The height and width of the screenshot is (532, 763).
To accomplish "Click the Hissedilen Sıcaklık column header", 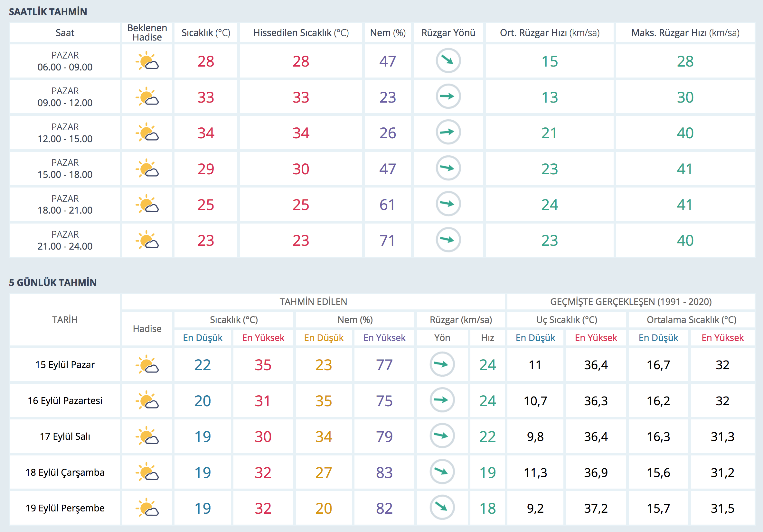I will [x=301, y=33].
